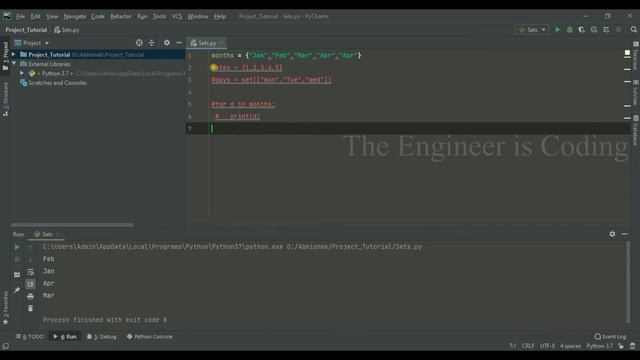Viewport: 640px width, 360px height.
Task: Toggle the SciView tool window side tab
Action: (636, 92)
